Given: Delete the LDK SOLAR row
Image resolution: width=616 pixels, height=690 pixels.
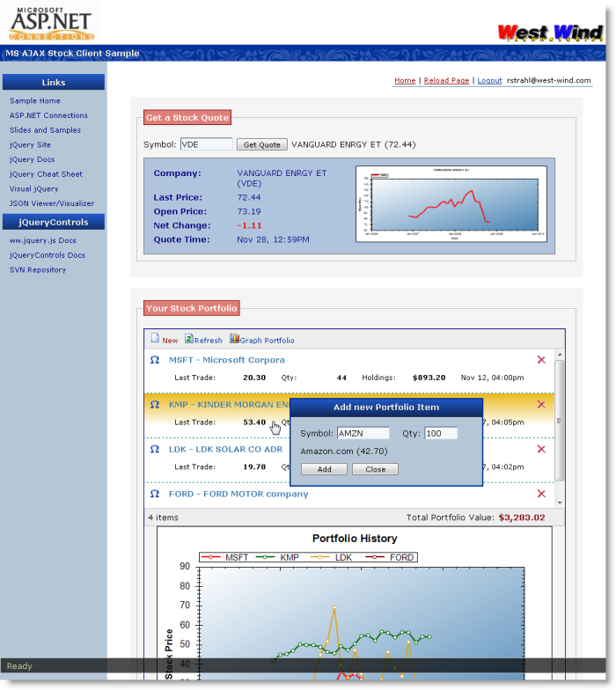Looking at the screenshot, I should click(x=541, y=450).
